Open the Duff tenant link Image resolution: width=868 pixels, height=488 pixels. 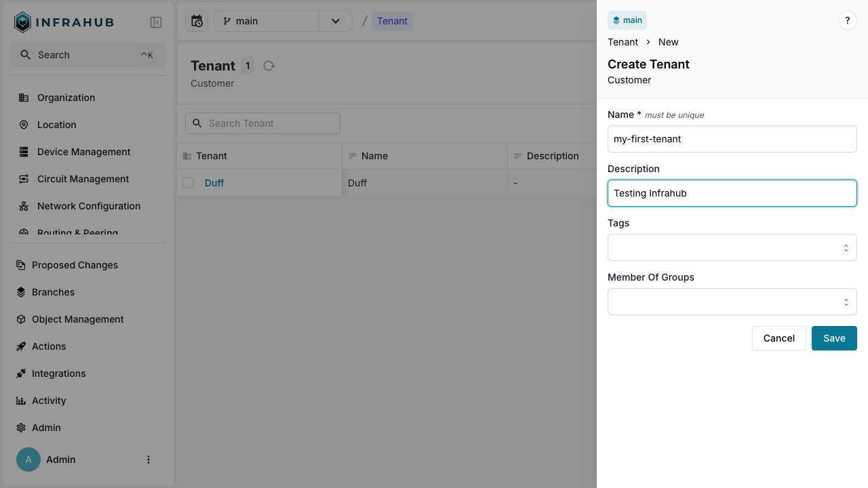[x=214, y=183]
